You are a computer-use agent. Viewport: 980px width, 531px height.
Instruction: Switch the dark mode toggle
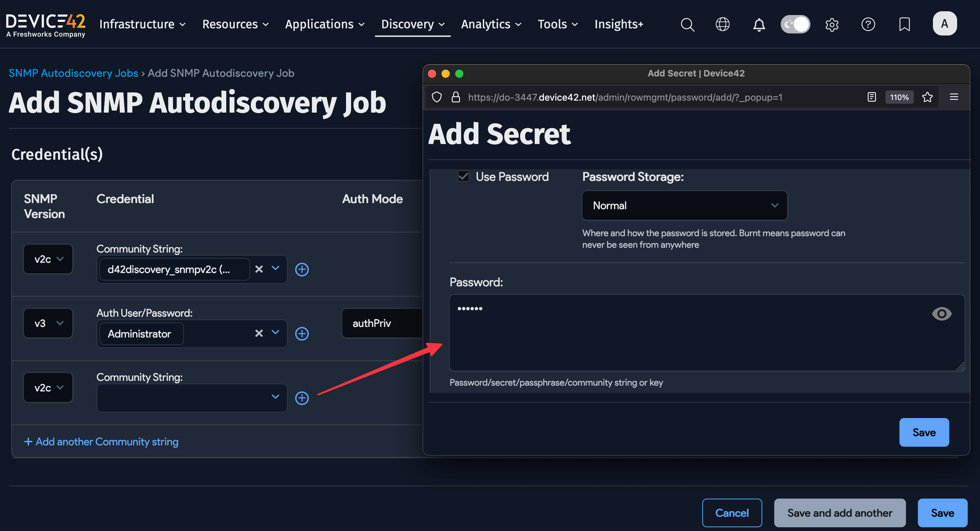pos(795,24)
